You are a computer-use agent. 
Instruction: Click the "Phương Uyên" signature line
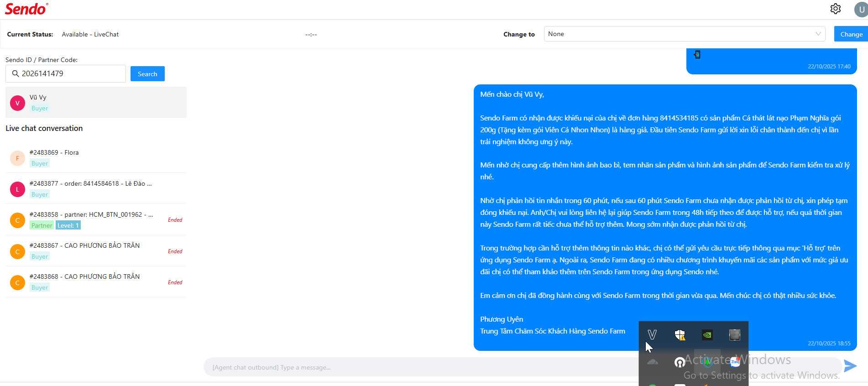coord(502,319)
